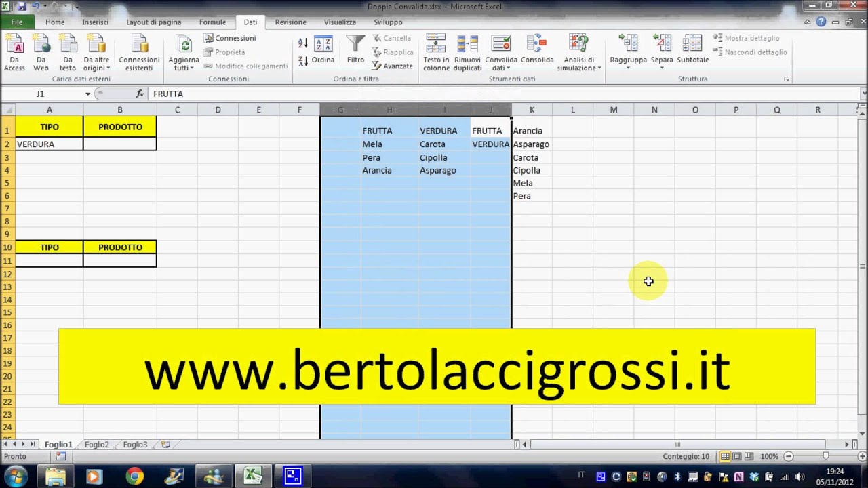This screenshot has width=868, height=488.
Task: Switch to Layout di pagina tab
Action: coord(154,22)
